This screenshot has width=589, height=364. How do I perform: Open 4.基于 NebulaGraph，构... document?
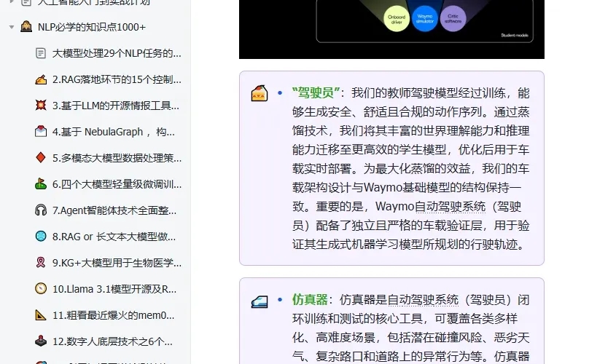114,132
